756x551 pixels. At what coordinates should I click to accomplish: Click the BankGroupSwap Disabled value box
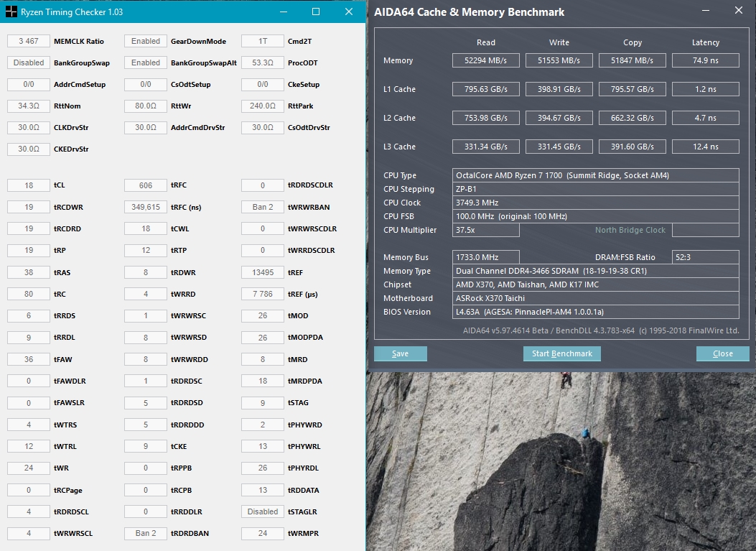[29, 62]
